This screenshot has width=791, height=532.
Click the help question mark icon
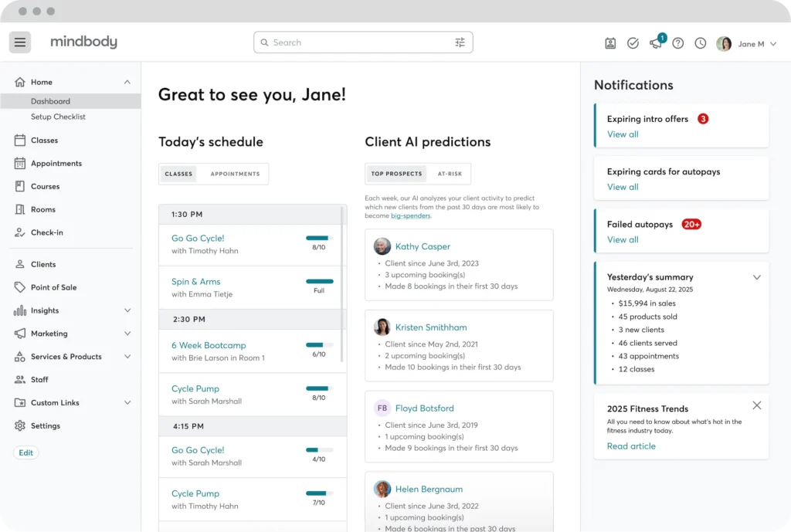(677, 43)
